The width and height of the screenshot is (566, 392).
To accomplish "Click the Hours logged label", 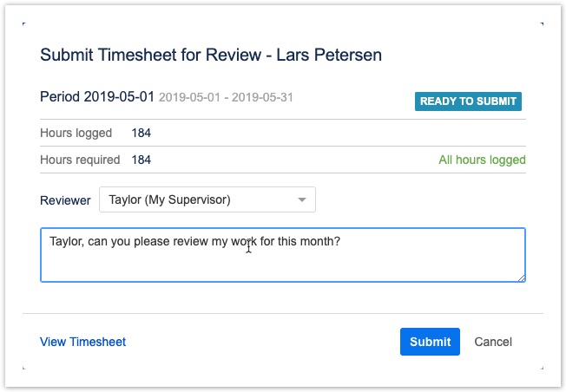I will click(x=76, y=133).
